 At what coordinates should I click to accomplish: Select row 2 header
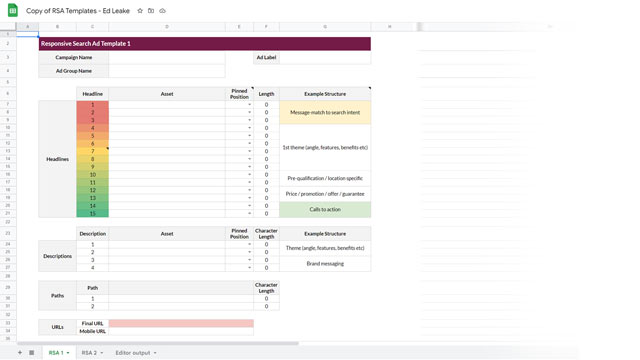8,44
